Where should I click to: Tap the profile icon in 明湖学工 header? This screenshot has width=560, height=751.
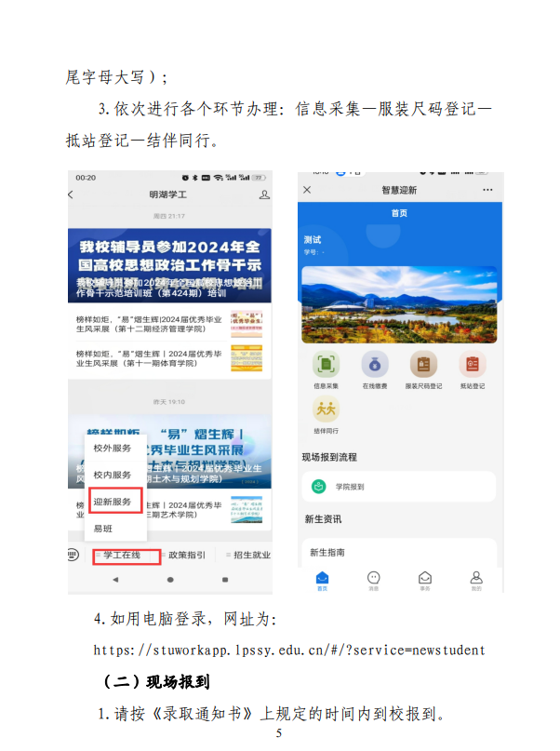[x=264, y=194]
